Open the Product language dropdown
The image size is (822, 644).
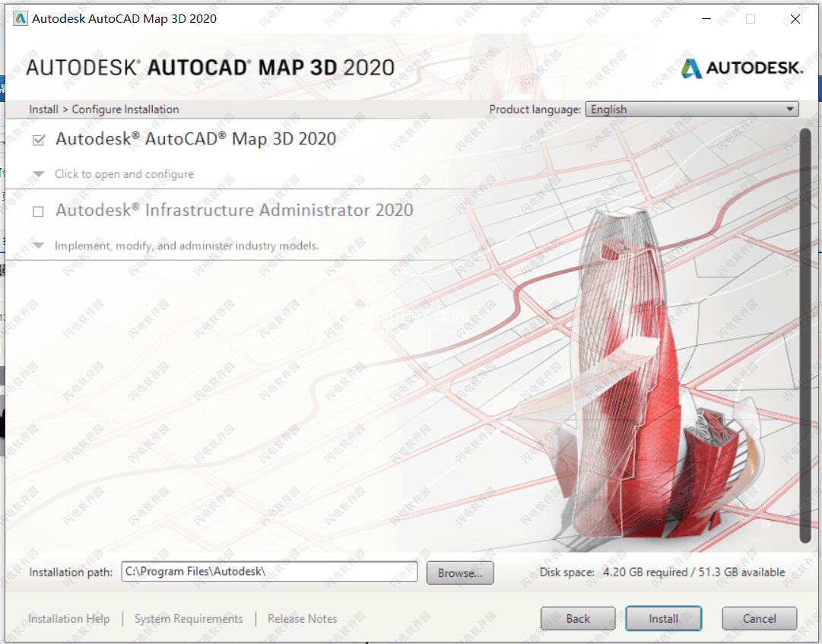point(691,109)
